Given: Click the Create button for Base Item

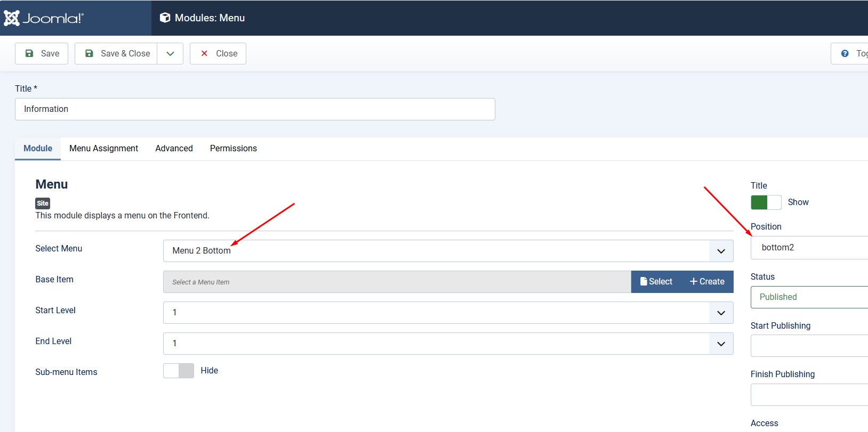Looking at the screenshot, I should coord(707,282).
